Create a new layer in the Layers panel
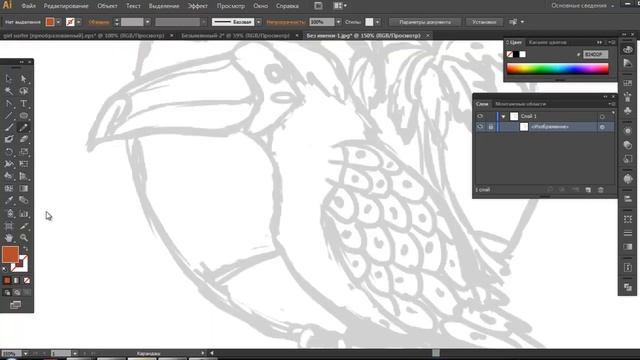 588,190
